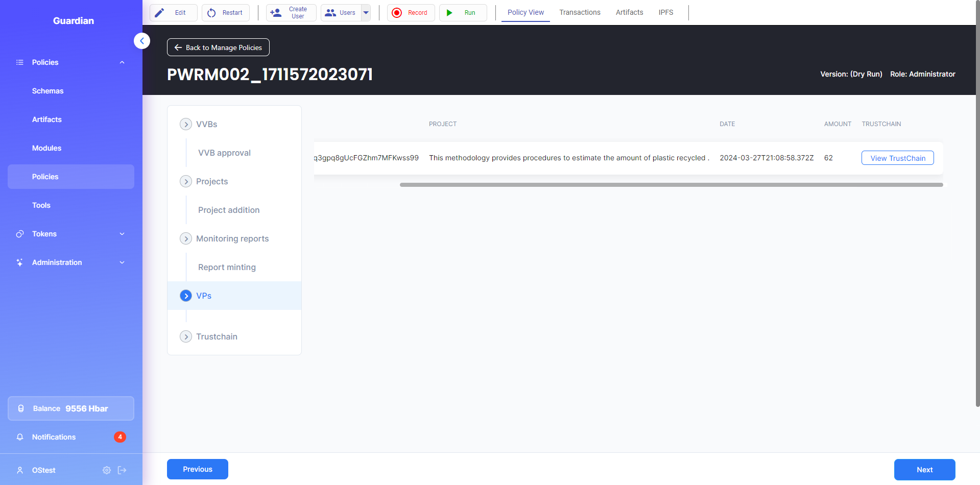Click the View TrustChain button
Viewport: 980px width, 485px height.
point(897,158)
